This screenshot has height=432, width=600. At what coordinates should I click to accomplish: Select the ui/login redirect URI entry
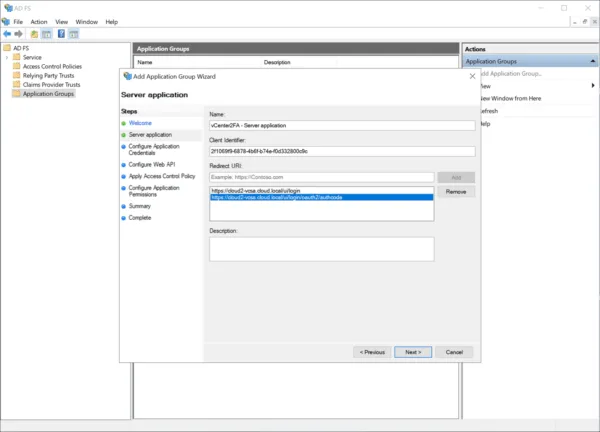coord(321,191)
